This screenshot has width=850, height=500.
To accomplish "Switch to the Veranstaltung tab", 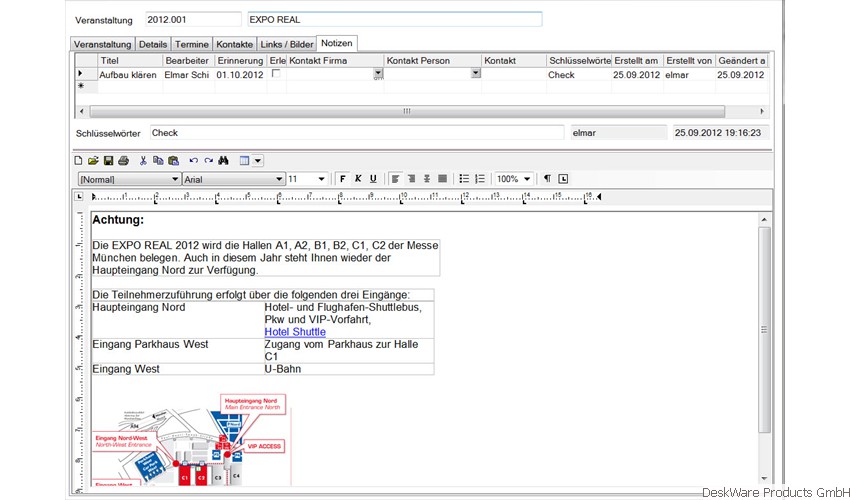I will (x=102, y=44).
